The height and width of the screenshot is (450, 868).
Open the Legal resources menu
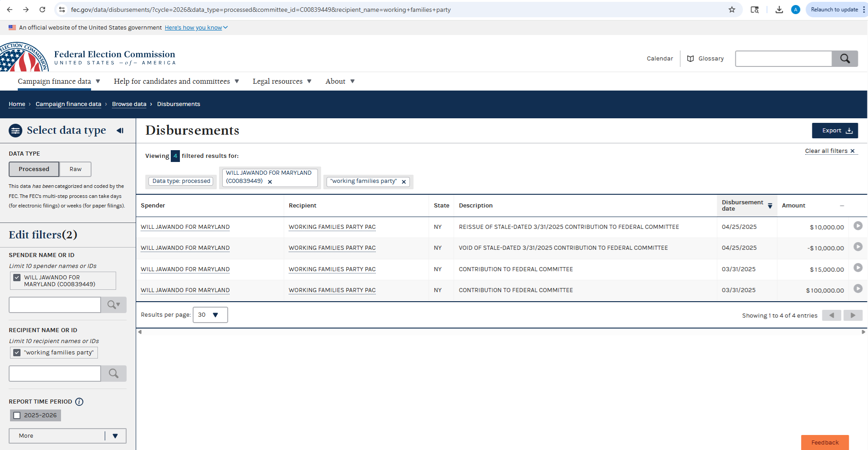(282, 81)
